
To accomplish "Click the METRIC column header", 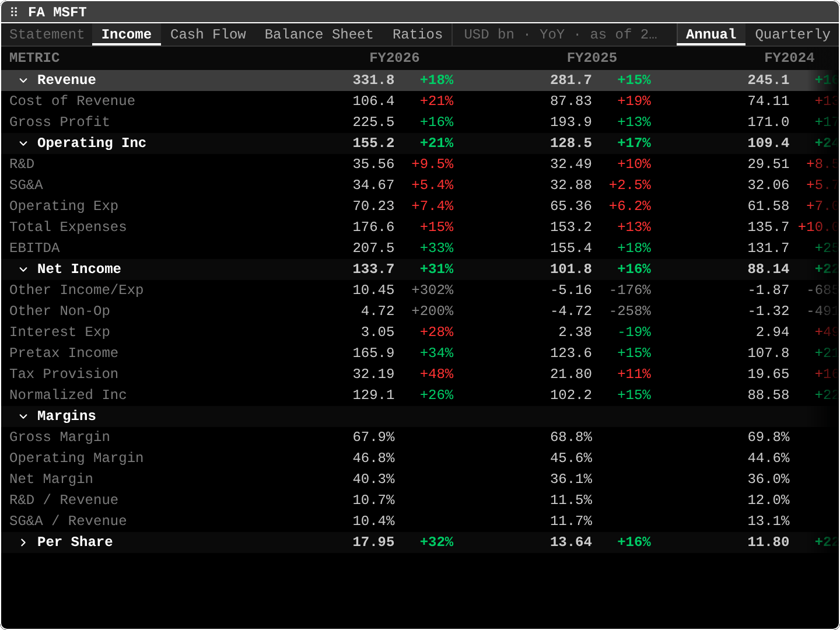I will pyautogui.click(x=34, y=58).
